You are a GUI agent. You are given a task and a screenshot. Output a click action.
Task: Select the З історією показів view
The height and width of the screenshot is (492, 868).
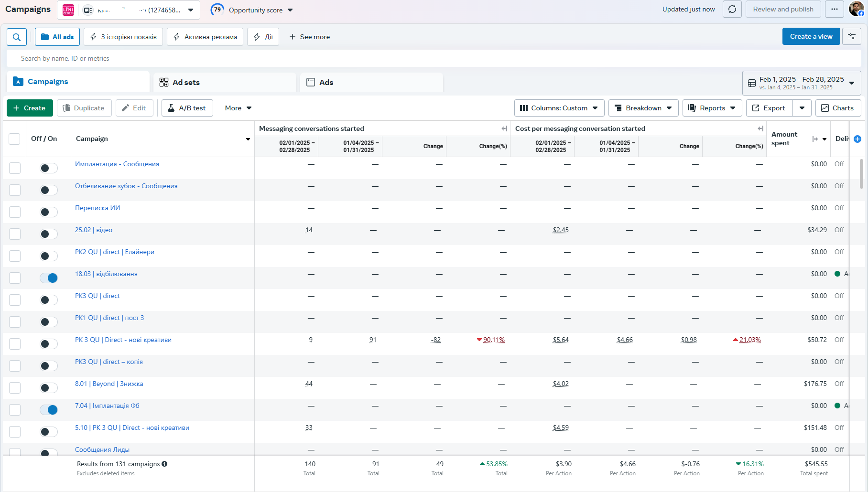click(x=123, y=37)
